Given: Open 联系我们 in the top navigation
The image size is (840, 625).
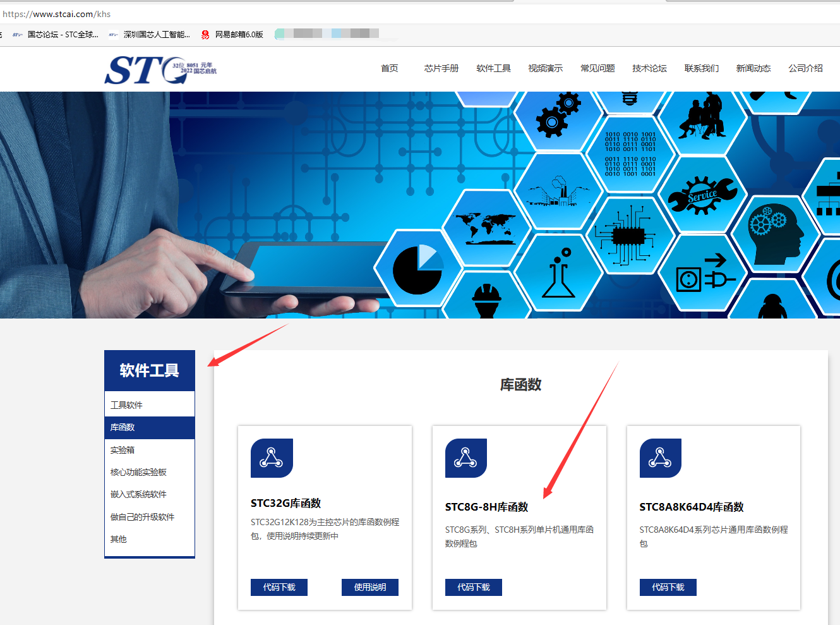Looking at the screenshot, I should 702,68.
